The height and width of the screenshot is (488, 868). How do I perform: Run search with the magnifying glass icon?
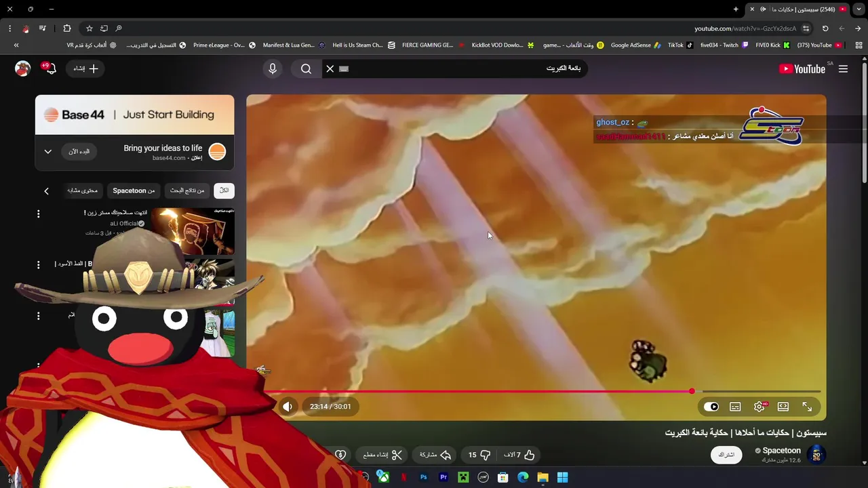coord(306,68)
